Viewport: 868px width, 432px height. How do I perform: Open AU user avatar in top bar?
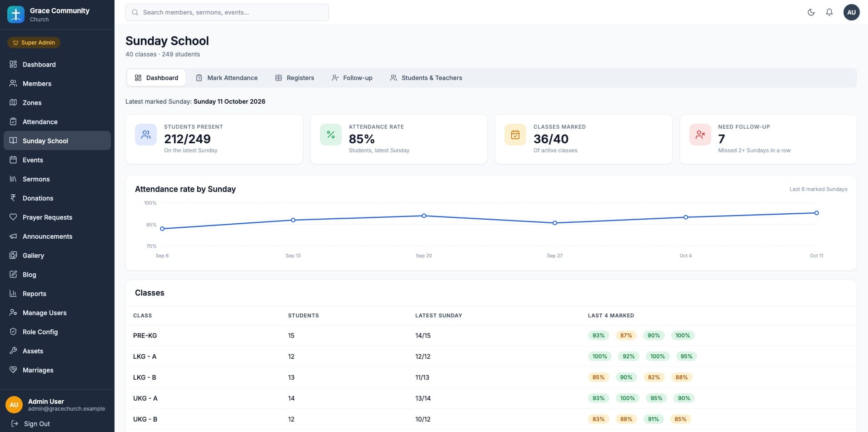point(851,12)
